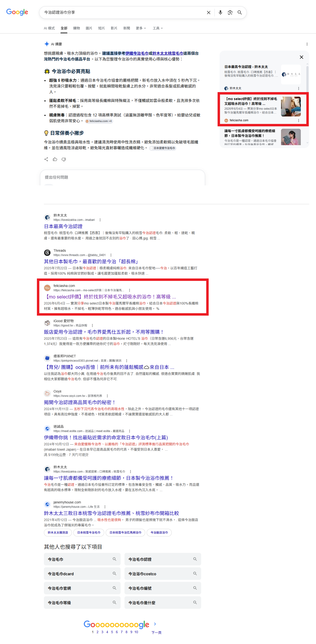Open three-dot menu for 迷誠品 result
The width and height of the screenshot is (316, 644).
click(129, 431)
